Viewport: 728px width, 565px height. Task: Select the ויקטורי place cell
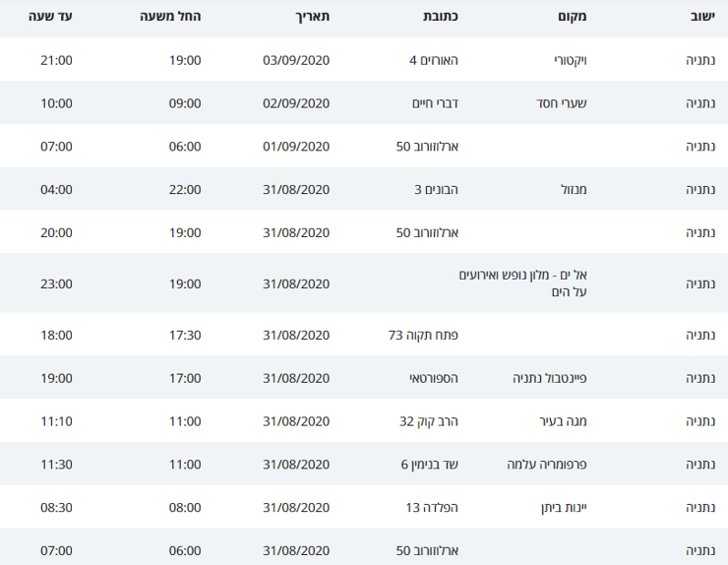tap(571, 60)
